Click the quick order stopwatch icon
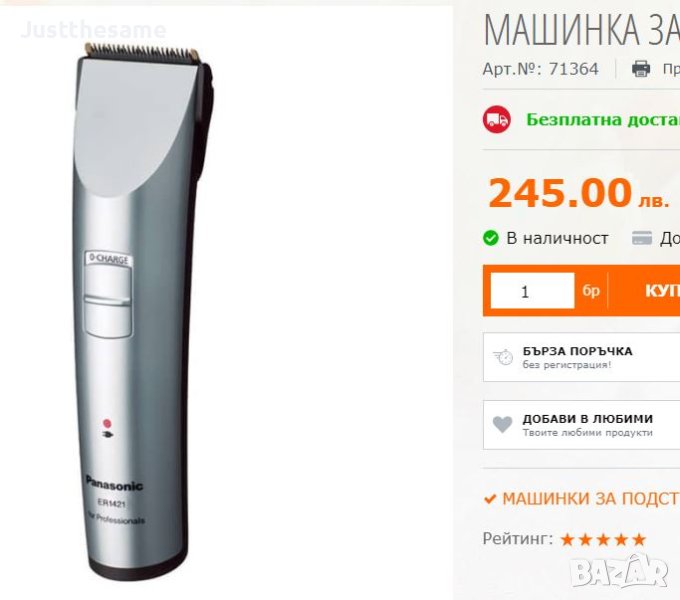This screenshot has height=600, width=680. pos(503,357)
